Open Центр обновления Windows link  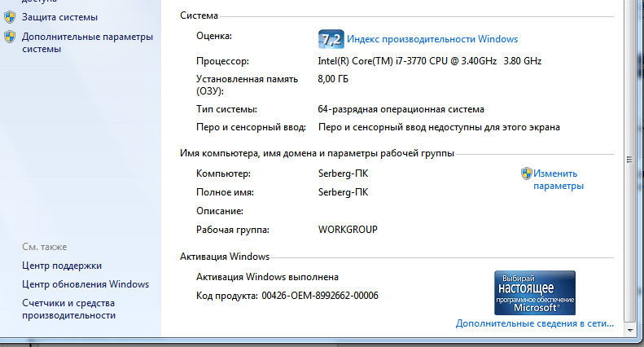(x=85, y=284)
